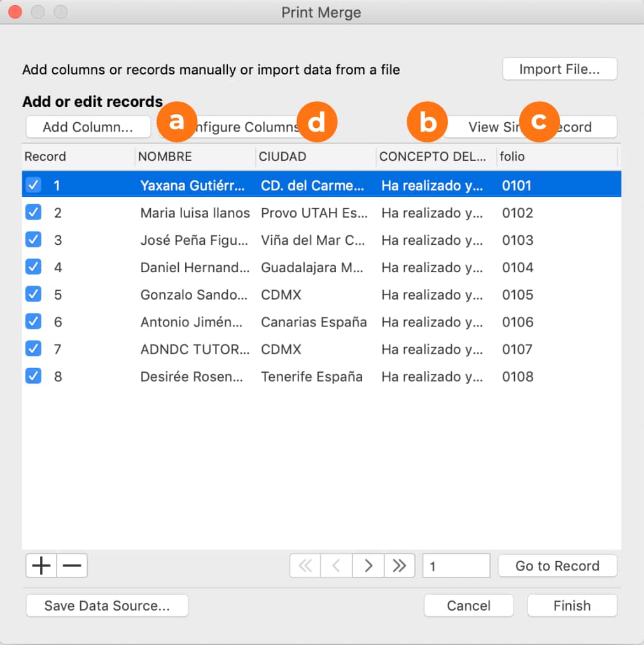Click folio 0105 cell
Image resolution: width=644 pixels, height=645 pixels.
point(517,295)
